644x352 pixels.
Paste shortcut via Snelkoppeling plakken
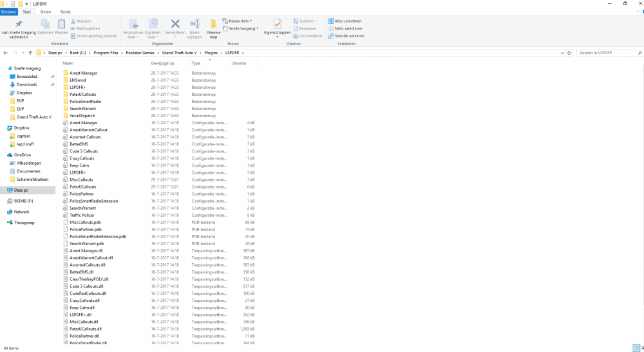tap(94, 35)
